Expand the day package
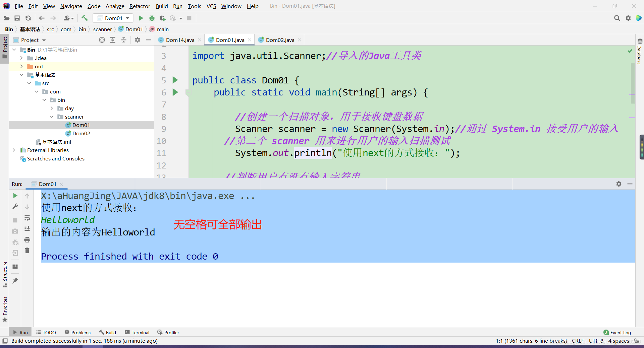 [52, 108]
